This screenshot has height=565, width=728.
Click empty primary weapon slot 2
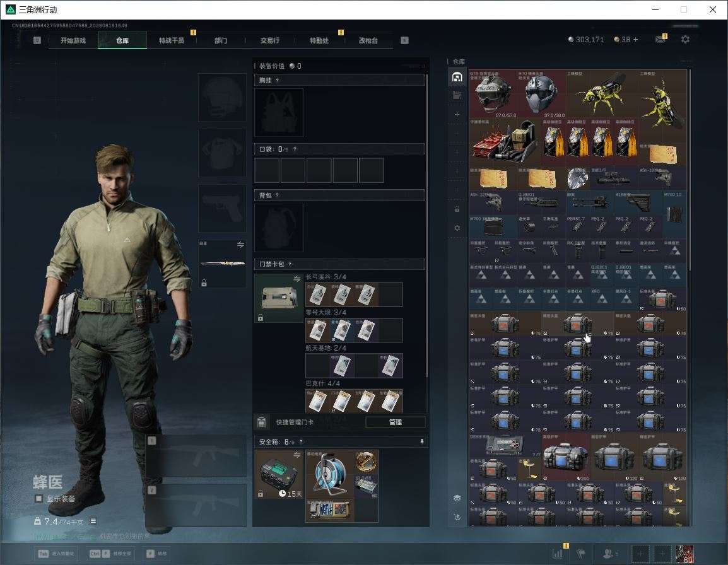pyautogui.click(x=196, y=506)
